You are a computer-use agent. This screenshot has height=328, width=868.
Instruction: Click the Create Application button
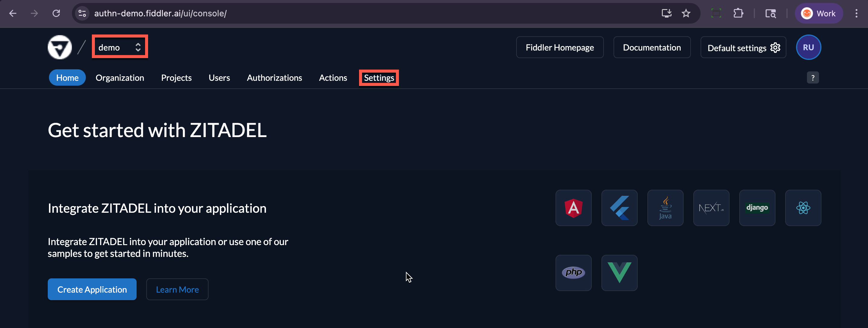pyautogui.click(x=92, y=289)
